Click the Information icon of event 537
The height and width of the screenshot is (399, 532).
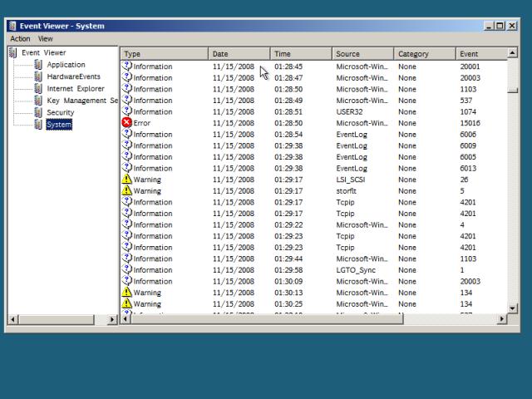(x=127, y=100)
